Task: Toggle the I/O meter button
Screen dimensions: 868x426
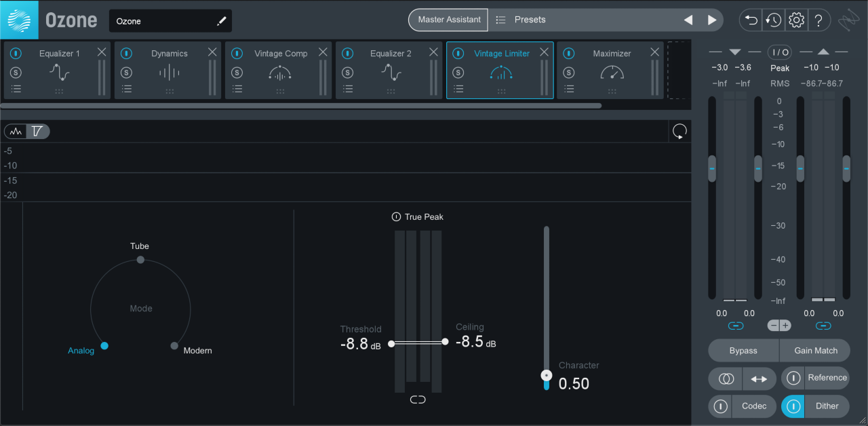Action: pyautogui.click(x=780, y=52)
